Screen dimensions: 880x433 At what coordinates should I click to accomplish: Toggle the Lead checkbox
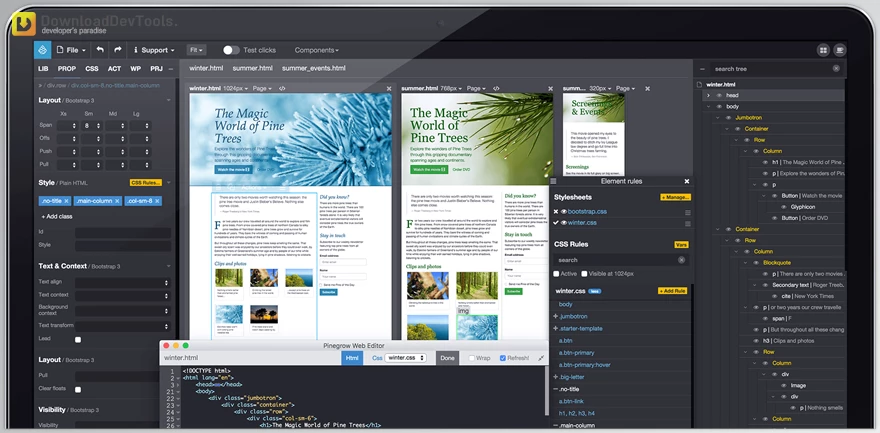78,339
